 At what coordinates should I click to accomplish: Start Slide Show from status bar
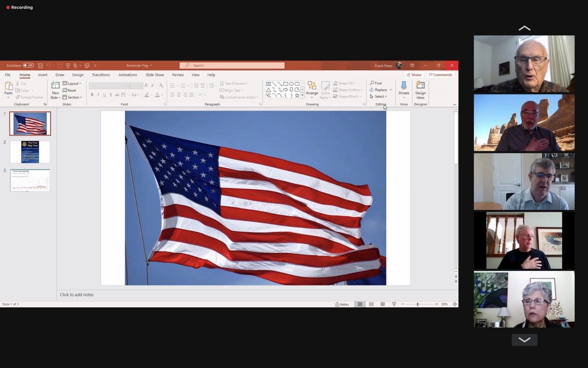394,304
